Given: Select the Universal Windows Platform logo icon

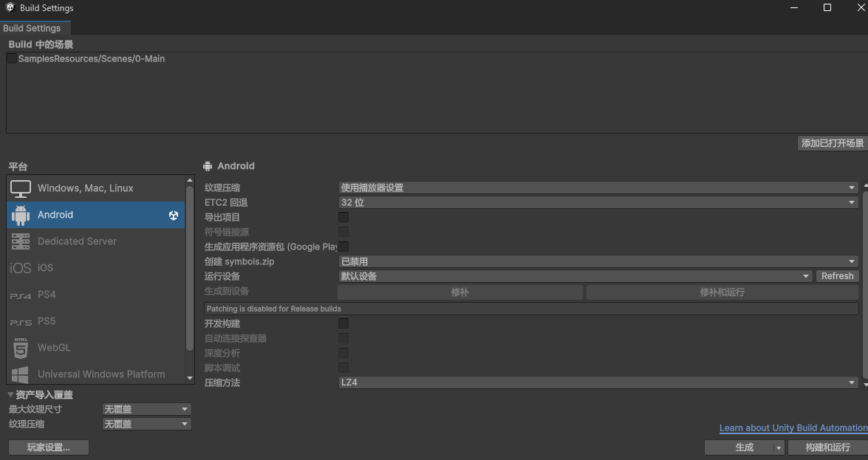Looking at the screenshot, I should [x=21, y=374].
